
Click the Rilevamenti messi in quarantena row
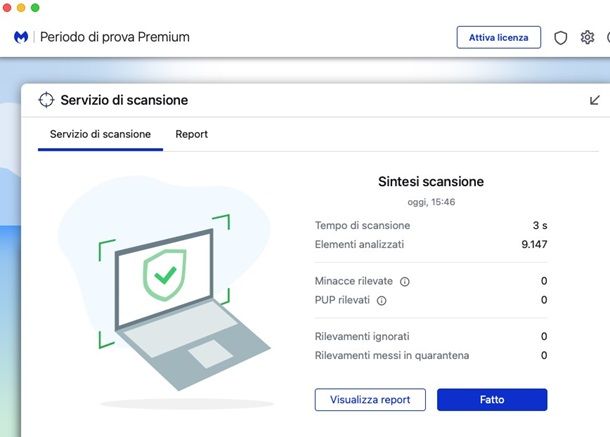pos(431,355)
